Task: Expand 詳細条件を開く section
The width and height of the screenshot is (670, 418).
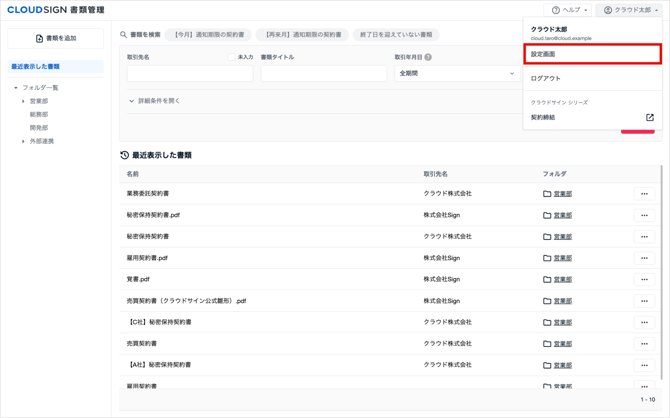Action: point(154,101)
